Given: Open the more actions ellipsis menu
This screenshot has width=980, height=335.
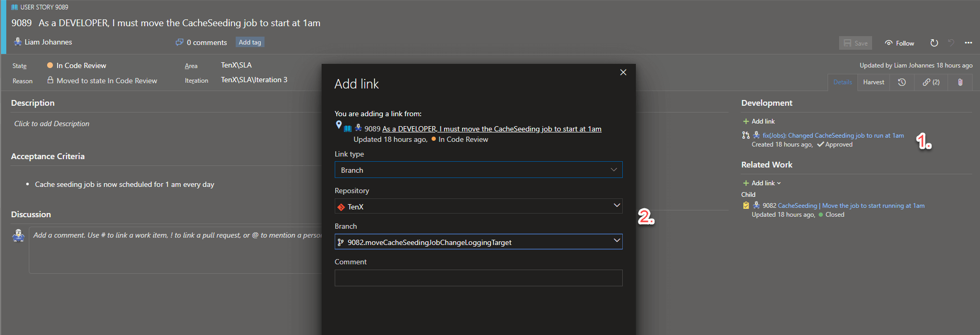Looking at the screenshot, I should tap(968, 43).
